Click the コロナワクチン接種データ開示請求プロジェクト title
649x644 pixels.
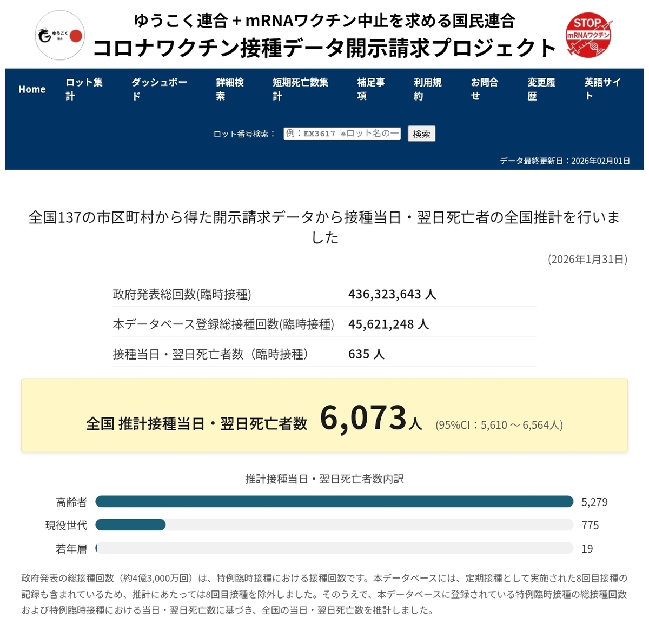point(325,48)
